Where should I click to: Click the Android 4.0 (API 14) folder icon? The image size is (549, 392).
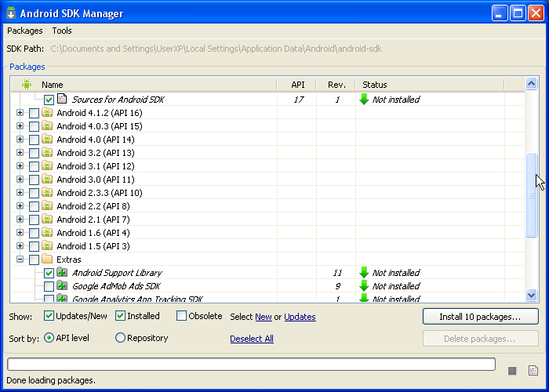pos(47,139)
